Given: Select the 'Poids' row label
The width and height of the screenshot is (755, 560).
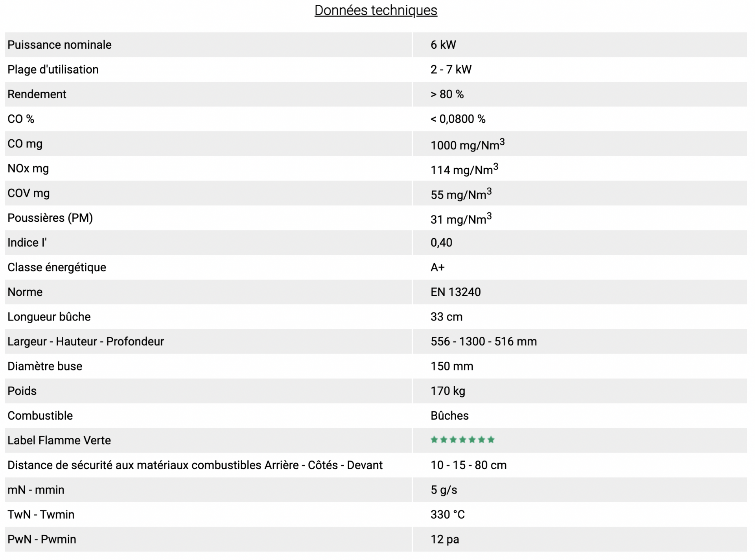Looking at the screenshot, I should point(22,391).
